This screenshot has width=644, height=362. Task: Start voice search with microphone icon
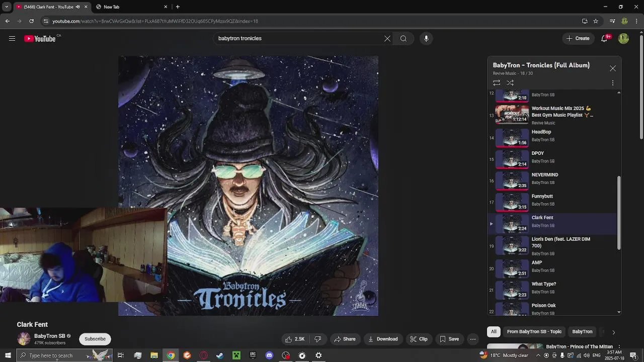426,39
